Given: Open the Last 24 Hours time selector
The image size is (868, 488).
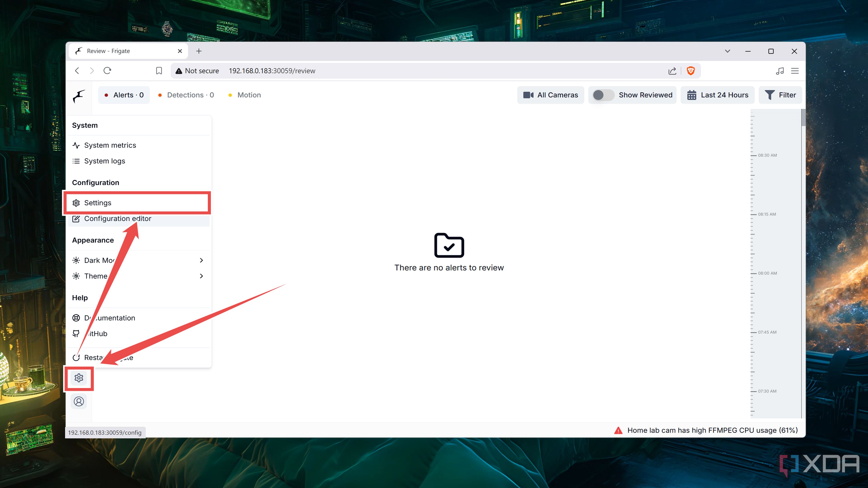Looking at the screenshot, I should (717, 95).
